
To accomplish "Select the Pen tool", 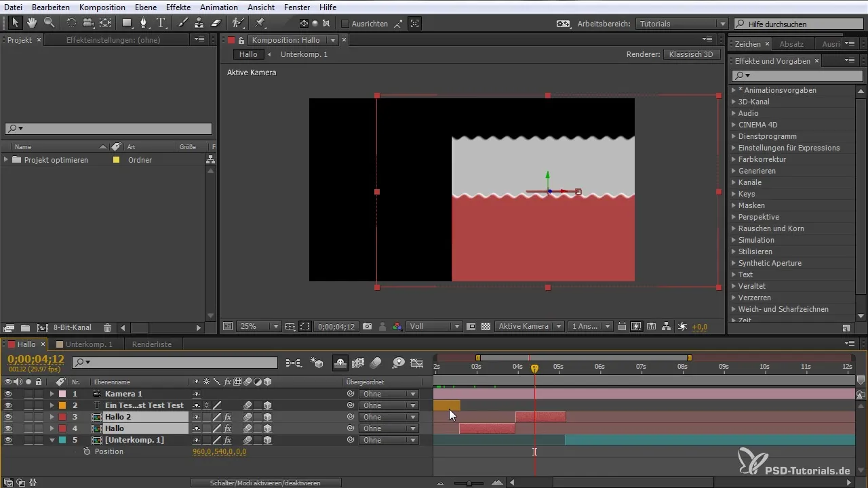I will pyautogui.click(x=144, y=22).
